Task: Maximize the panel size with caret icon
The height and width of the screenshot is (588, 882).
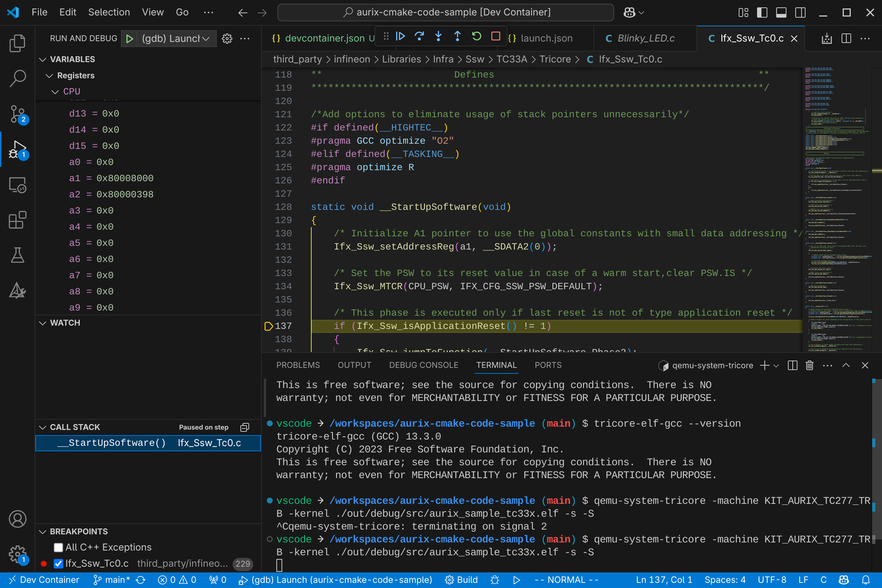Action: point(846,365)
